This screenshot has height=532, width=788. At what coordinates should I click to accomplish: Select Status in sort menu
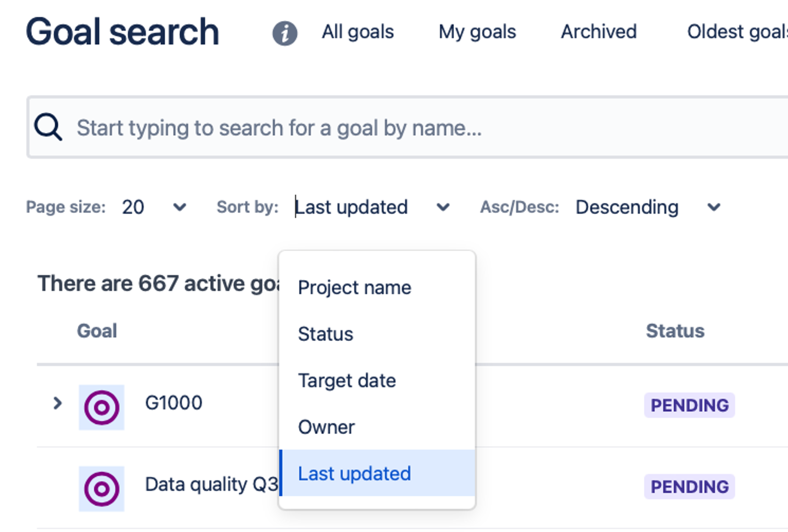coord(325,334)
